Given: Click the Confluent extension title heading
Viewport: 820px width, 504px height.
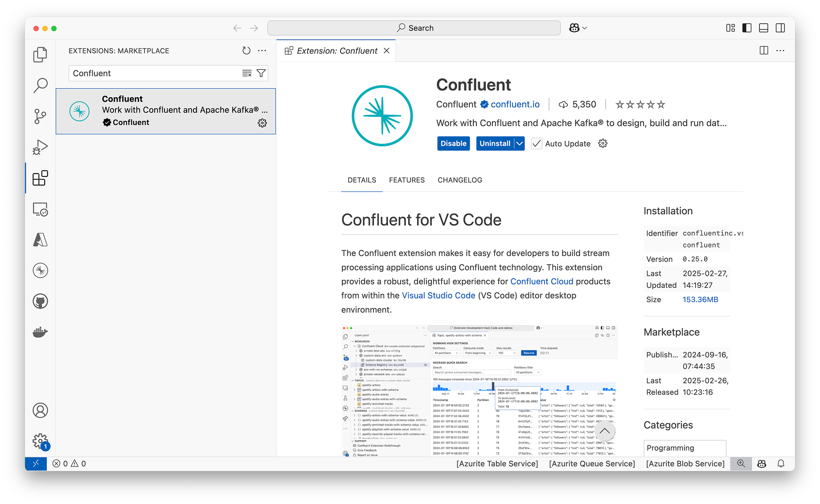Looking at the screenshot, I should (473, 85).
